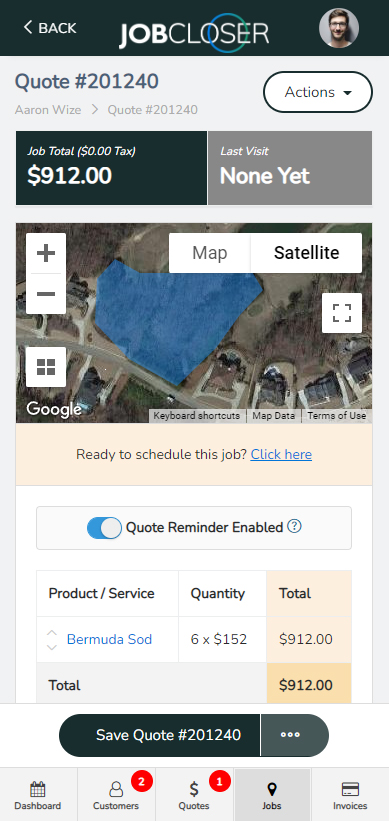
Task: Click the Bermuda Sod reorder arrows
Action: 51,640
